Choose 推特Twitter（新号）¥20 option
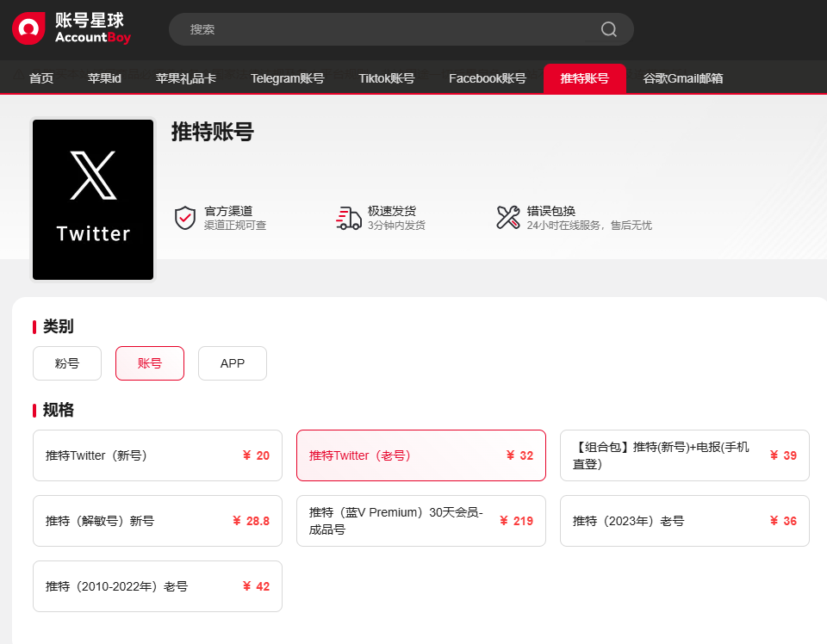827x644 pixels. point(158,455)
